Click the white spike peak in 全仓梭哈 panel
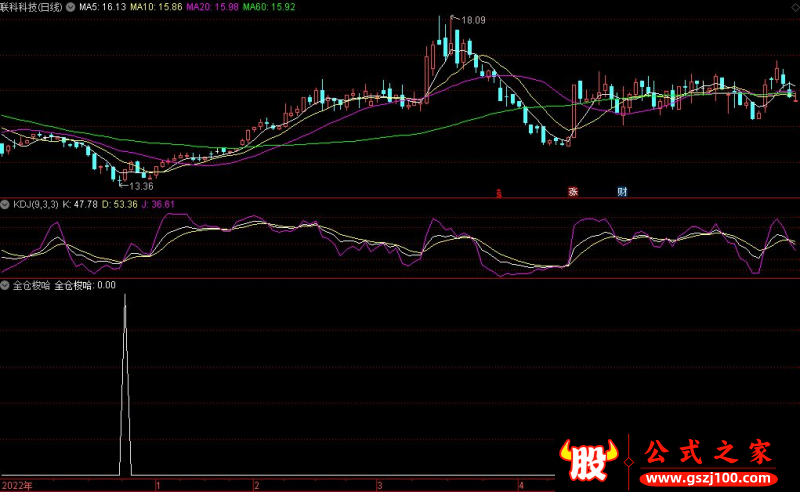Image resolution: width=800 pixels, height=492 pixels. point(125,298)
